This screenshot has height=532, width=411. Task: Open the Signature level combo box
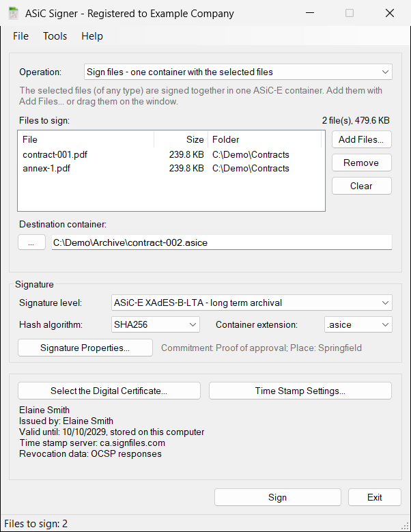click(252, 303)
